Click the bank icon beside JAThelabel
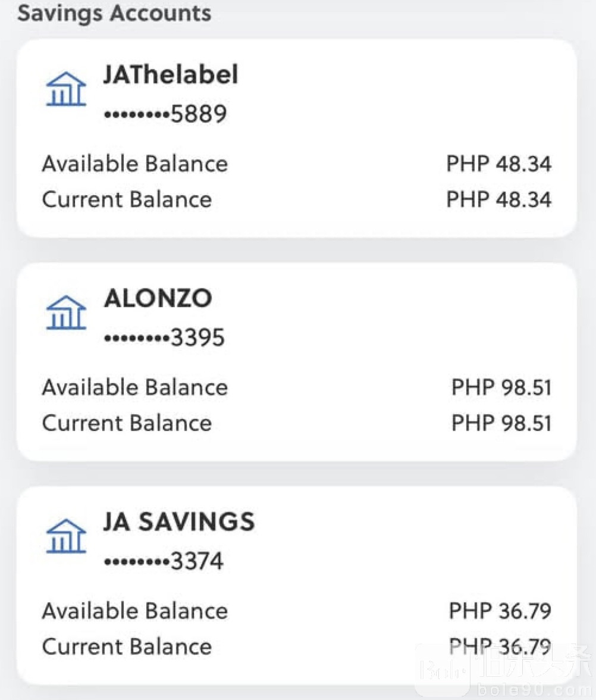 tap(66, 90)
